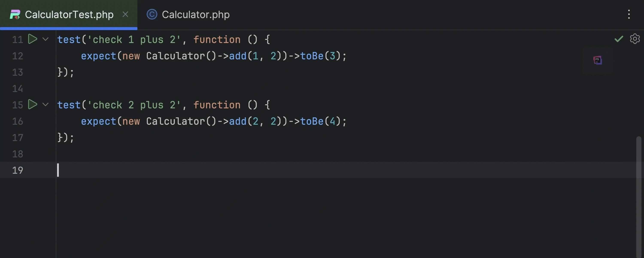Click the PhpStorm floating icon in editor
644x258 pixels.
(x=597, y=60)
